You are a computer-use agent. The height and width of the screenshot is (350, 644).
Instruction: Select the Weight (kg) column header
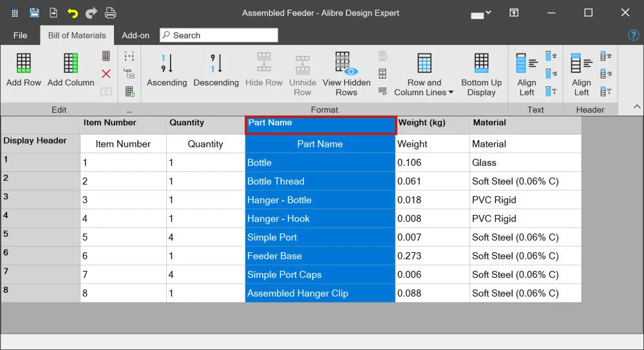pyautogui.click(x=433, y=125)
